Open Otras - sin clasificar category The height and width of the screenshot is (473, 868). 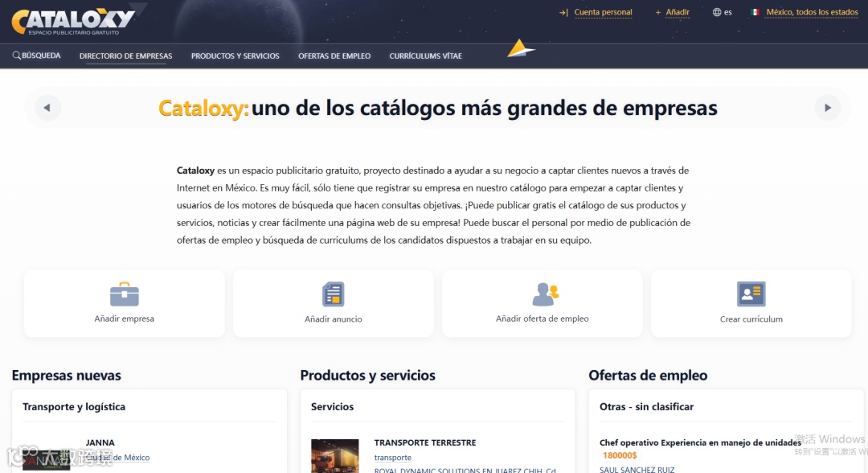point(646,406)
